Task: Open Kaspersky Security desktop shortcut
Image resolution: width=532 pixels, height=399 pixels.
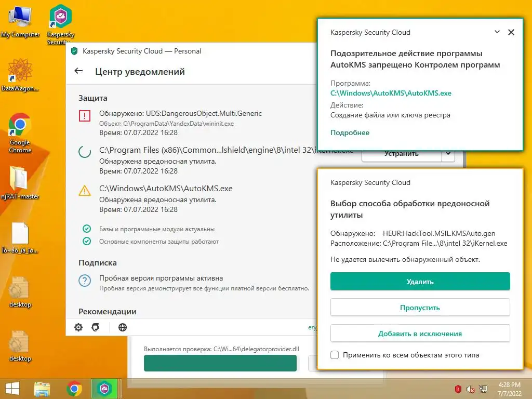Action: click(60, 24)
